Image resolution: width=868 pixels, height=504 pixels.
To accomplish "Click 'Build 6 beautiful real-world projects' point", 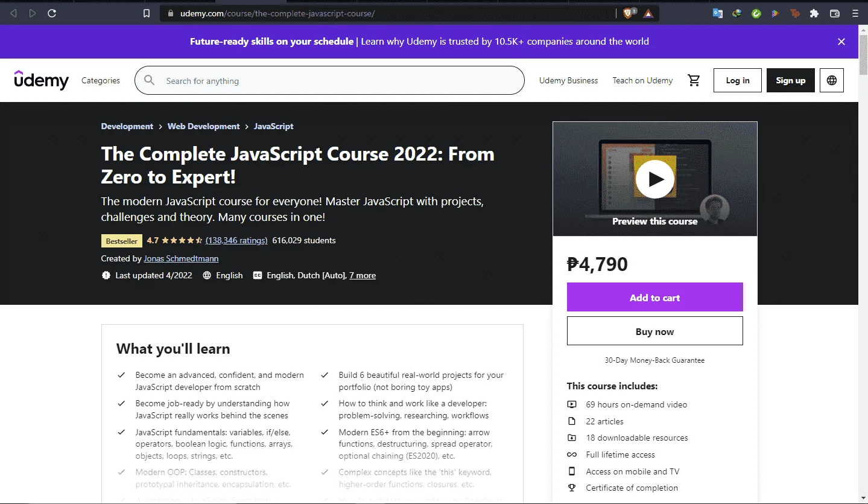I will (421, 381).
